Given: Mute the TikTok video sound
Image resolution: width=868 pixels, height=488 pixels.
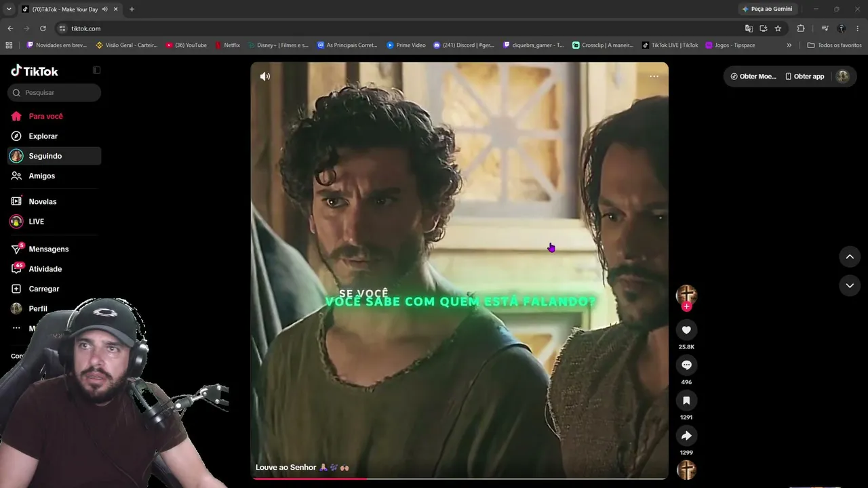Looking at the screenshot, I should click(265, 77).
